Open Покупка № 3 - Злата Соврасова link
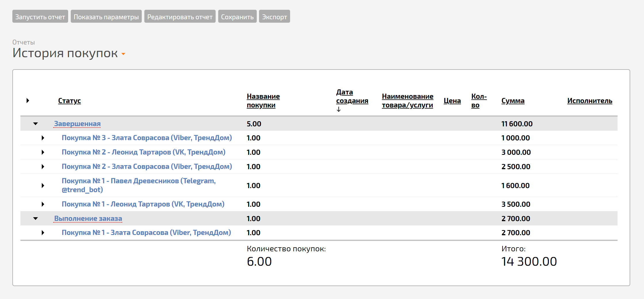This screenshot has height=299, width=644. tap(147, 138)
